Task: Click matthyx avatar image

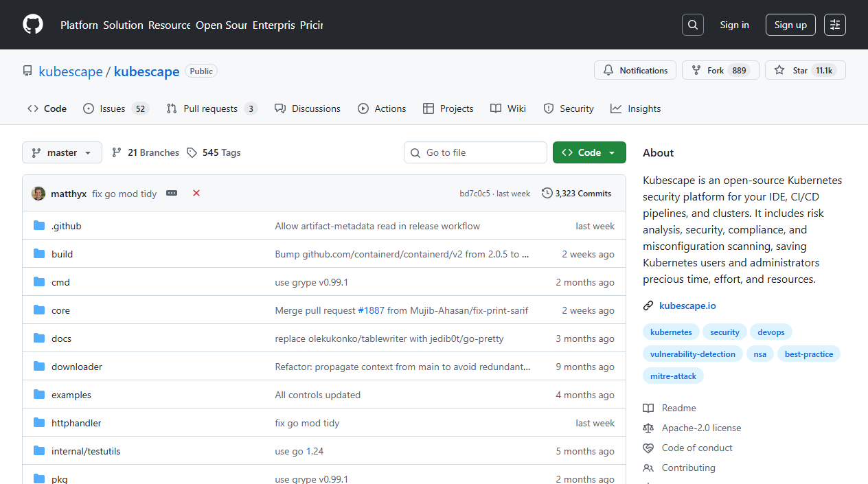Action: point(38,194)
